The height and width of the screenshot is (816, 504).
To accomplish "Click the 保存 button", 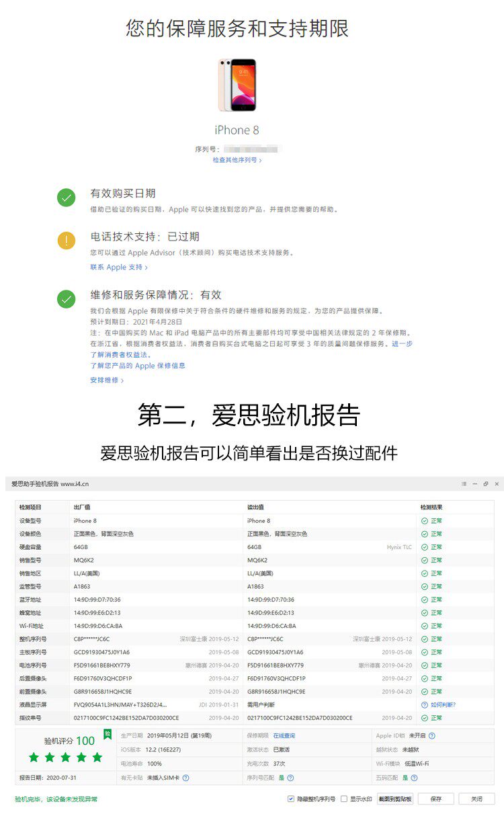I will [x=436, y=799].
